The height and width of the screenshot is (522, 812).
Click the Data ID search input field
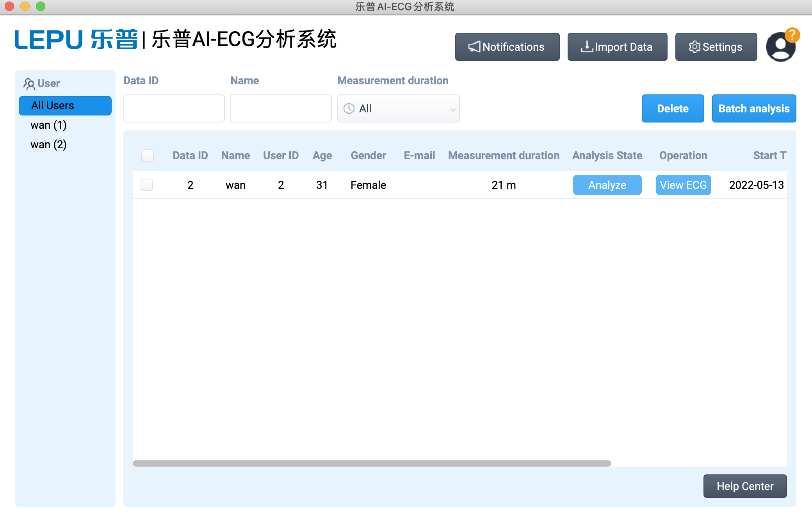click(x=173, y=108)
